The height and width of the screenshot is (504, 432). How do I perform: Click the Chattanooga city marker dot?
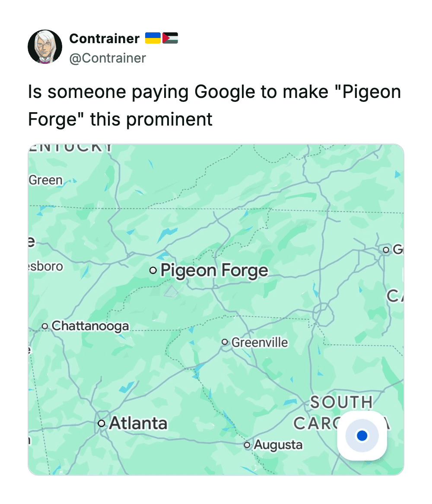coord(45,326)
